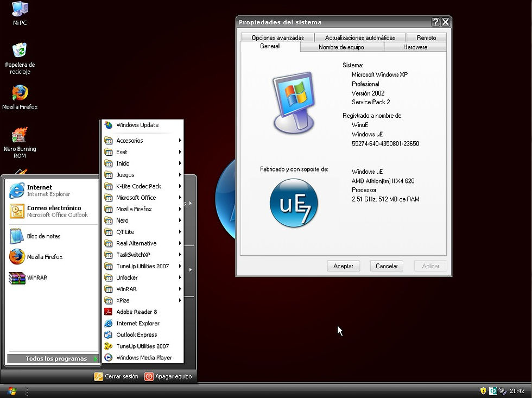Open QT Lite folder entry
The height and width of the screenshot is (398, 532).
pyautogui.click(x=142, y=232)
